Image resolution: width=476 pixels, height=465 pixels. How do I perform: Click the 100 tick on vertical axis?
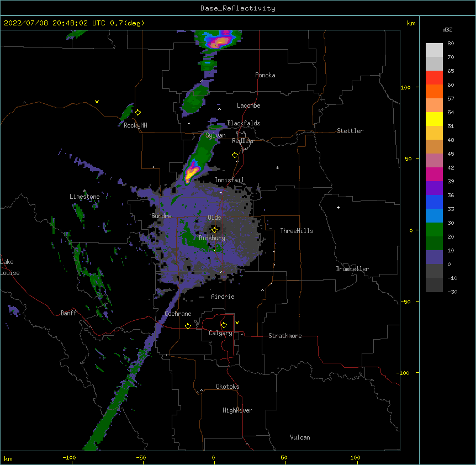coord(405,88)
